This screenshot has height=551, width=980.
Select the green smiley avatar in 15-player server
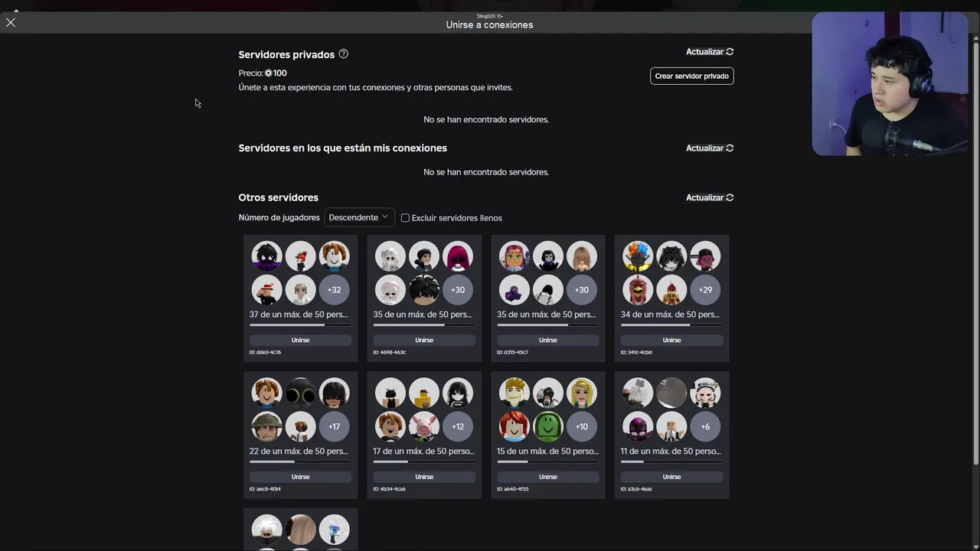548,427
